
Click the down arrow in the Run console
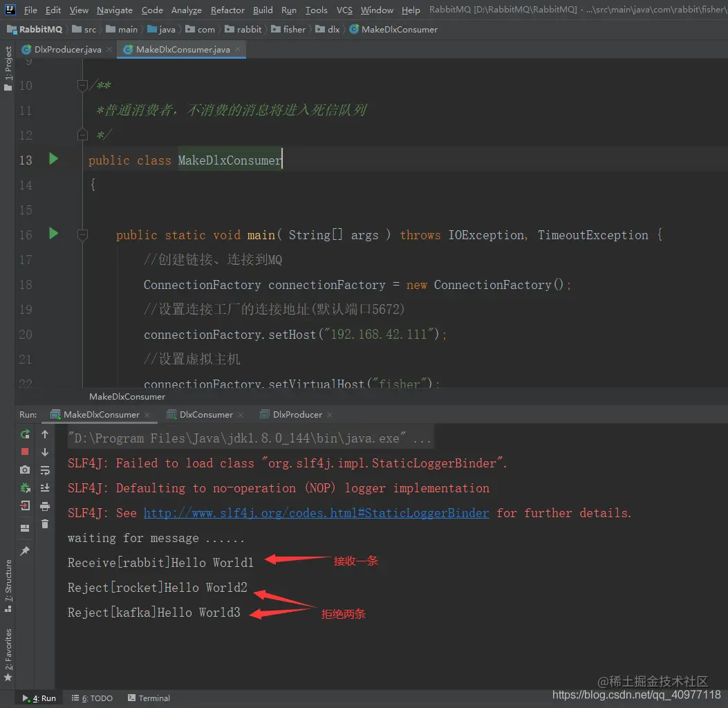tap(45, 451)
